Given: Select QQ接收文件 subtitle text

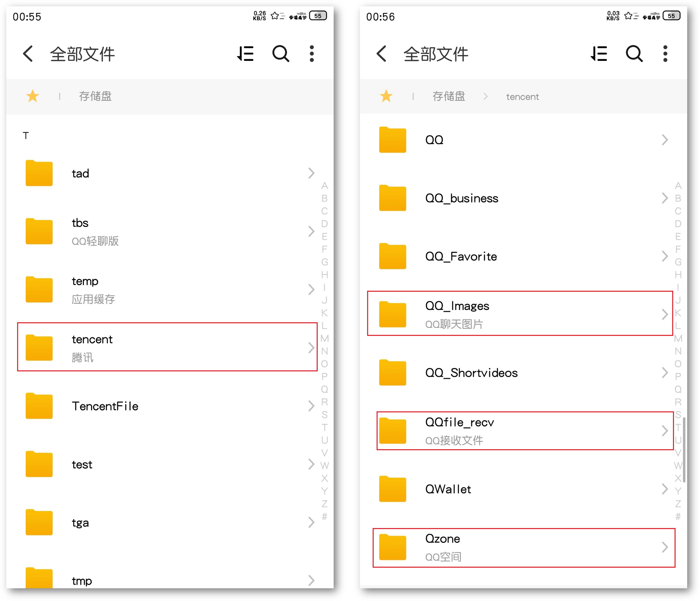Looking at the screenshot, I should coord(454,440).
